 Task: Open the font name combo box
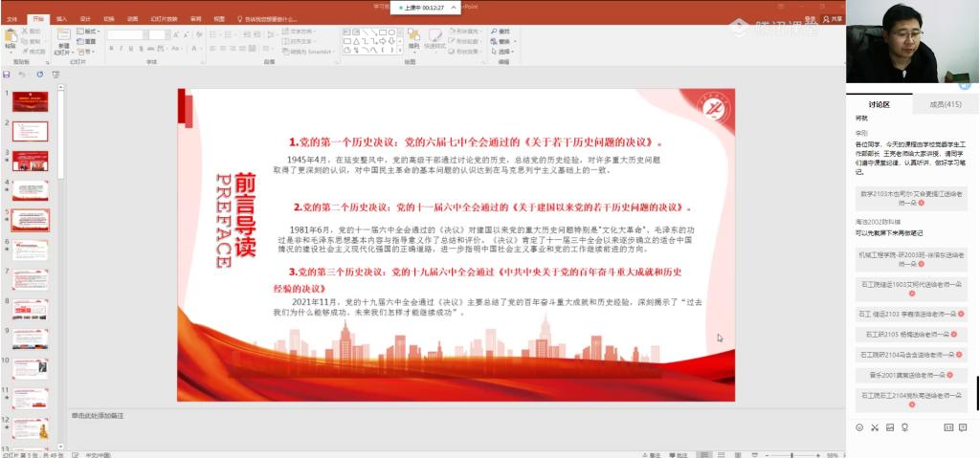[125, 34]
